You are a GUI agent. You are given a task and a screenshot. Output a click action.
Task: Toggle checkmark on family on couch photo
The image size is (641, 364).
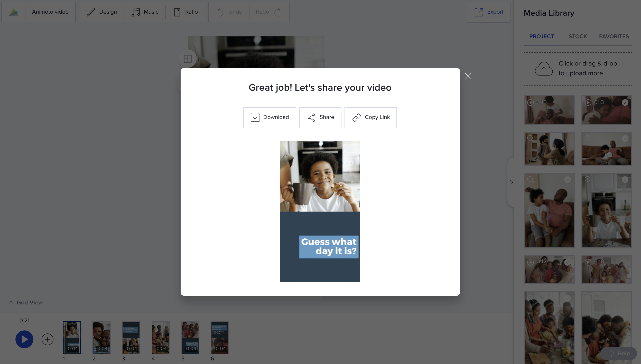[625, 138]
